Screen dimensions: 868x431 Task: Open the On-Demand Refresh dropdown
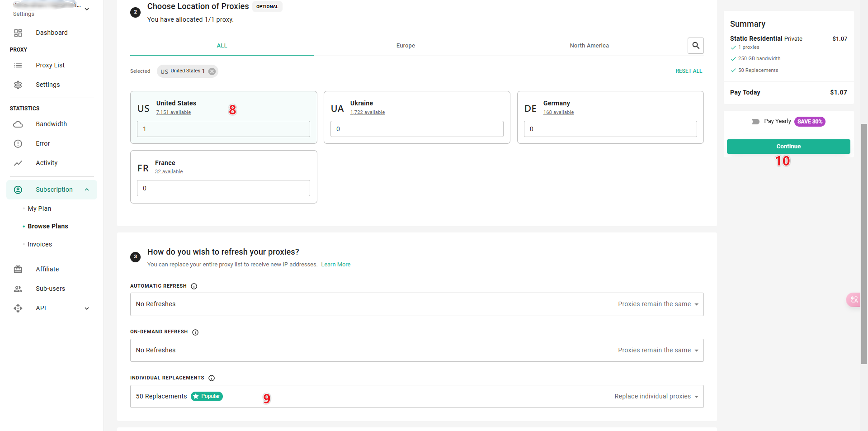pos(417,350)
